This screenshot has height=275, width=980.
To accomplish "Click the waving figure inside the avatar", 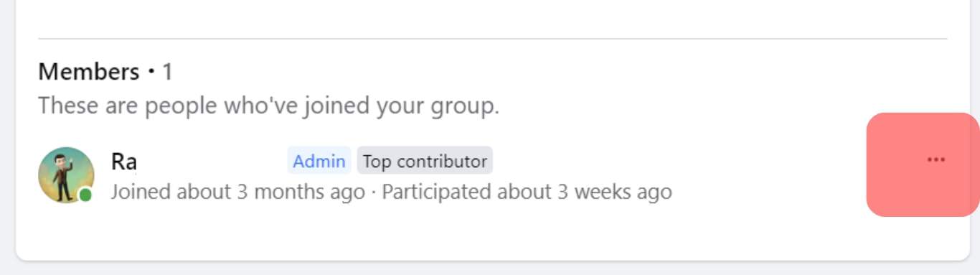I will [x=64, y=175].
